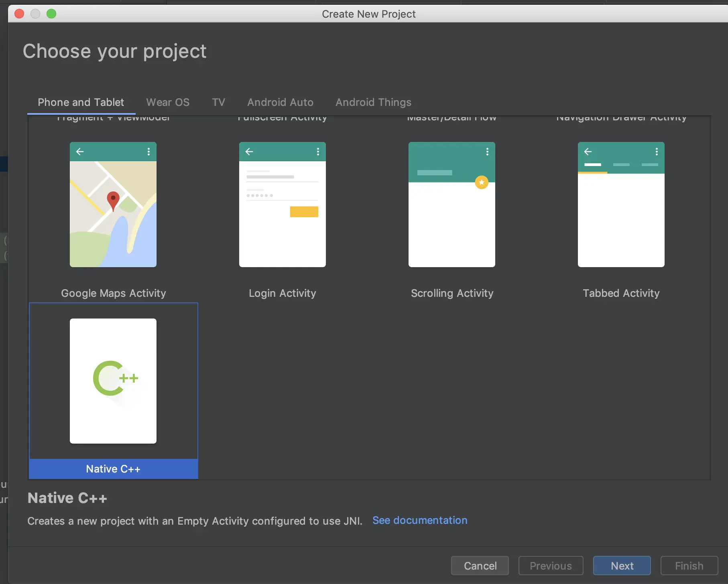728x584 pixels.
Task: Switch to the Phone and Tablet tab
Action: point(81,102)
